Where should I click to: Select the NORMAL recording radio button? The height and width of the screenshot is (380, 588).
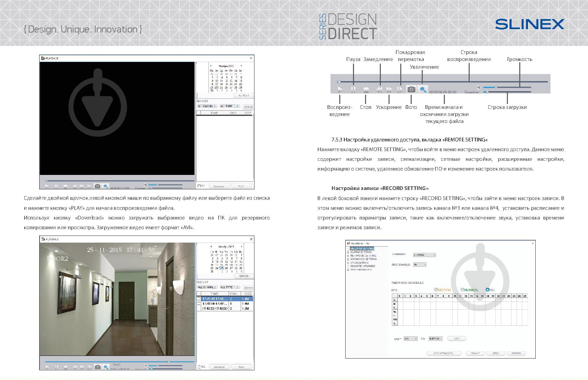463,290
